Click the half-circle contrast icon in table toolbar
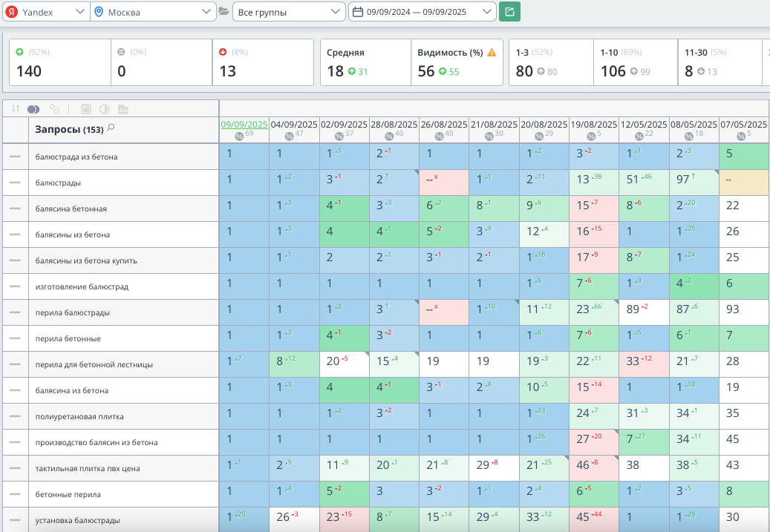The width and height of the screenshot is (770, 532). [x=105, y=109]
